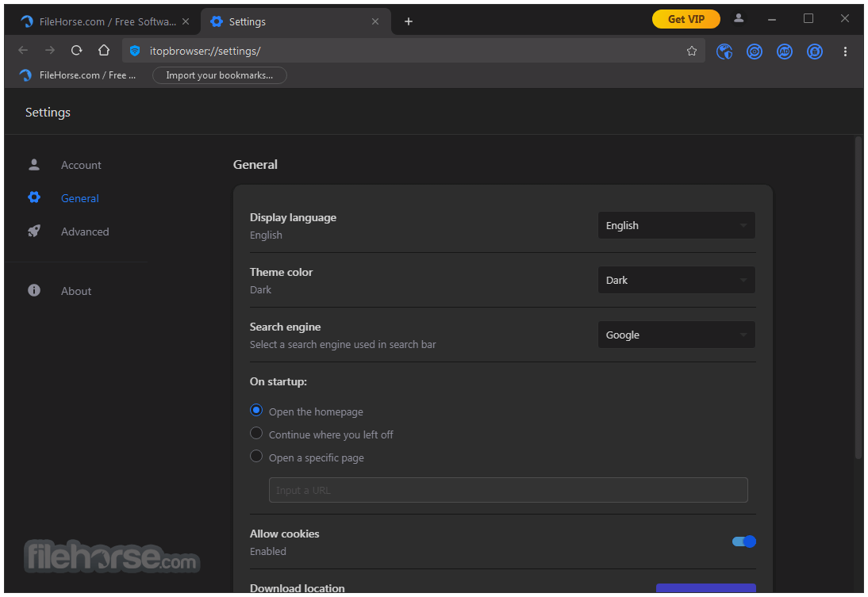Select Open a specific page option
Viewport: 868px width, 597px height.
(x=255, y=457)
